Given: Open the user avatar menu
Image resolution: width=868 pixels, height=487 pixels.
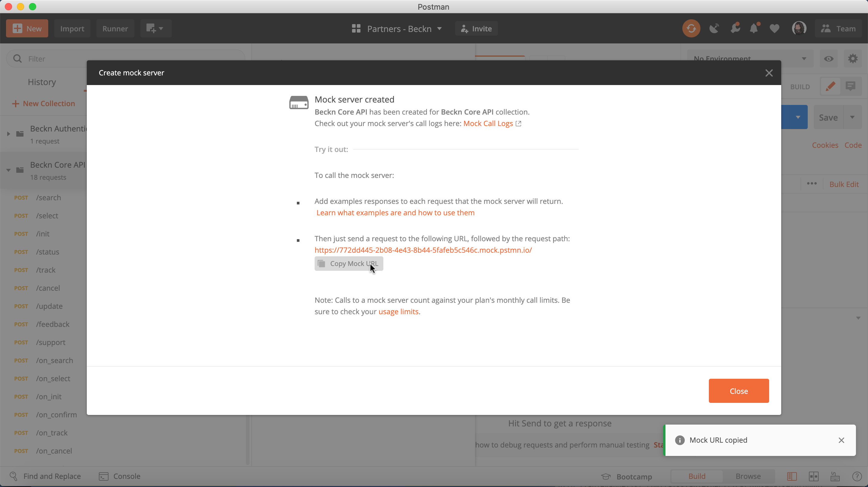Looking at the screenshot, I should coord(799,29).
